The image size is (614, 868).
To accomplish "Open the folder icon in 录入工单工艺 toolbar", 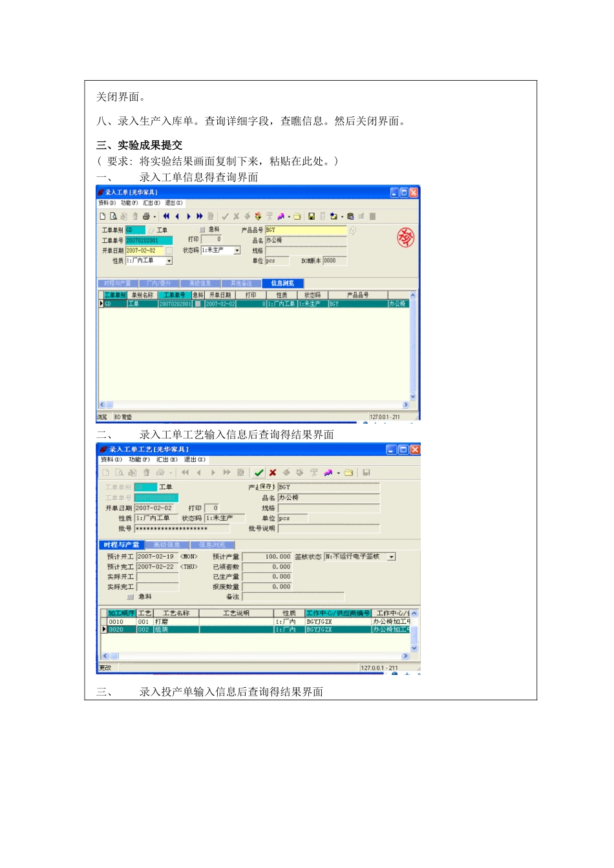I will tap(348, 473).
